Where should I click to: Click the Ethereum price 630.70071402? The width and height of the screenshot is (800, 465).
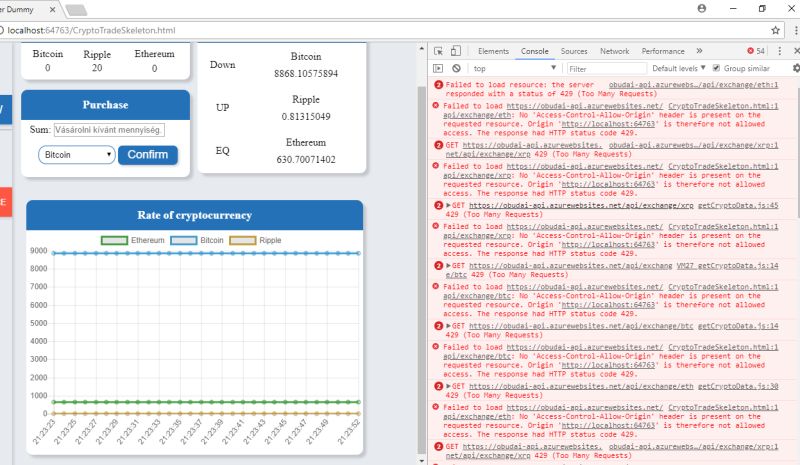pyautogui.click(x=306, y=159)
